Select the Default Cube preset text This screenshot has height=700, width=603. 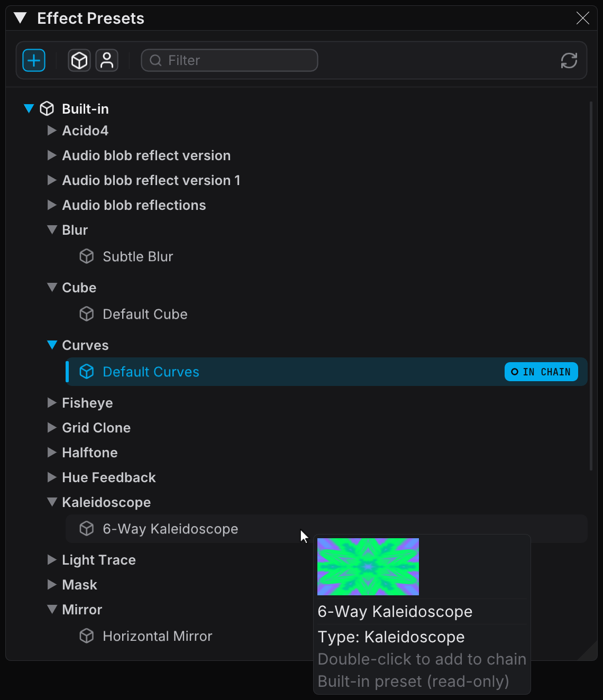click(x=145, y=314)
